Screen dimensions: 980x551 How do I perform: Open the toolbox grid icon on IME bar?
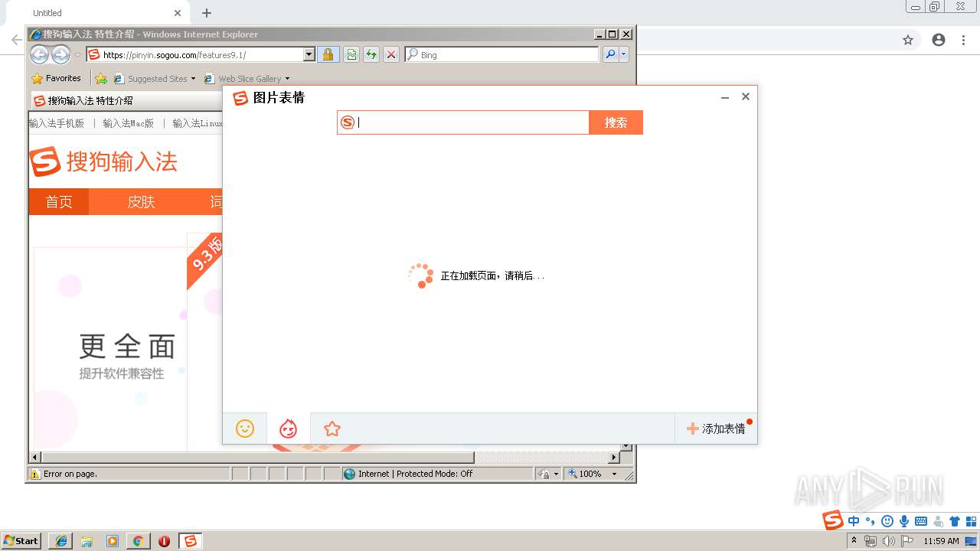click(x=971, y=521)
